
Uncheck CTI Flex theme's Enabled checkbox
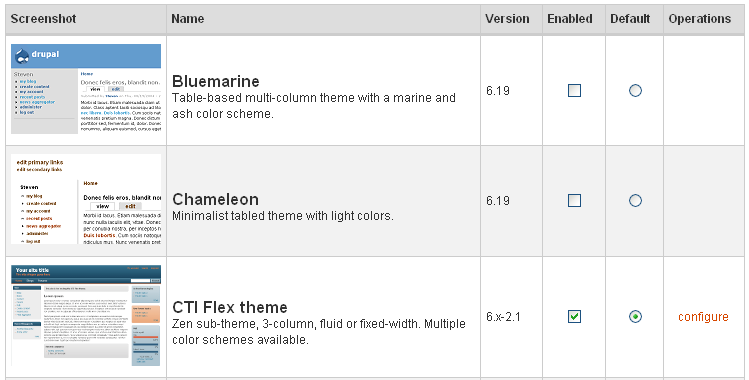(574, 317)
